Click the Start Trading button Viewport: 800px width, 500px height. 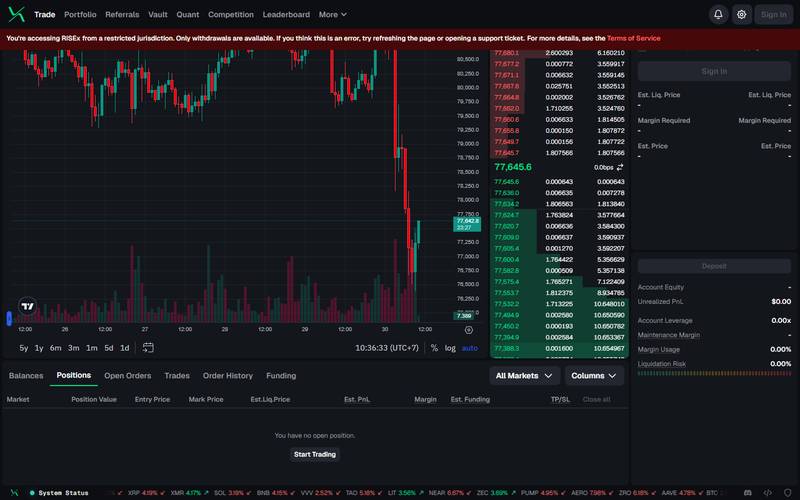(315, 454)
